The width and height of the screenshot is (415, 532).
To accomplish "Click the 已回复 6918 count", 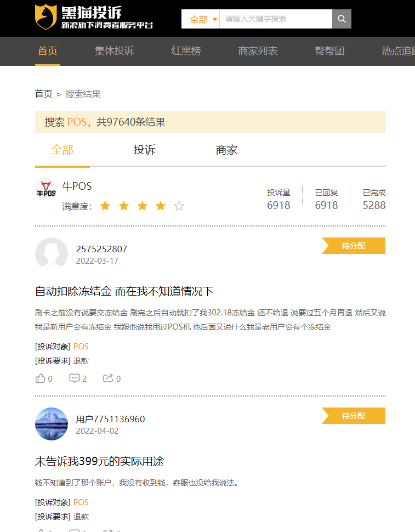I will tap(327, 199).
